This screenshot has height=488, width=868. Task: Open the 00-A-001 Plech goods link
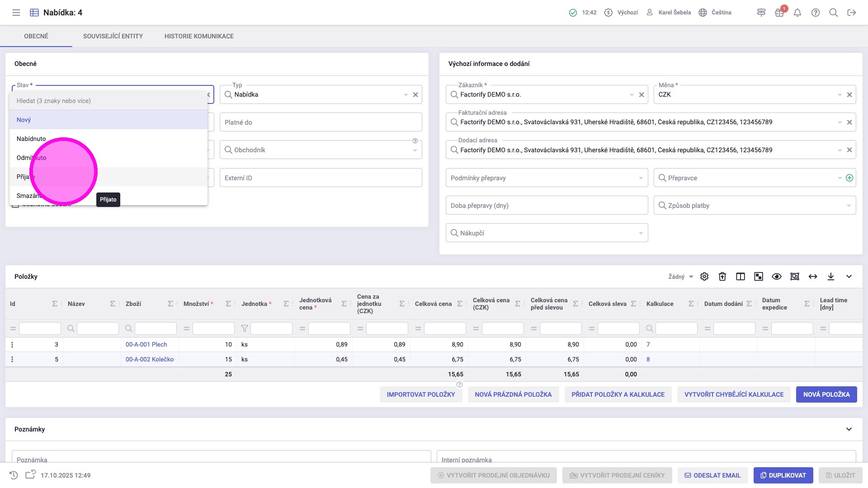(x=146, y=344)
